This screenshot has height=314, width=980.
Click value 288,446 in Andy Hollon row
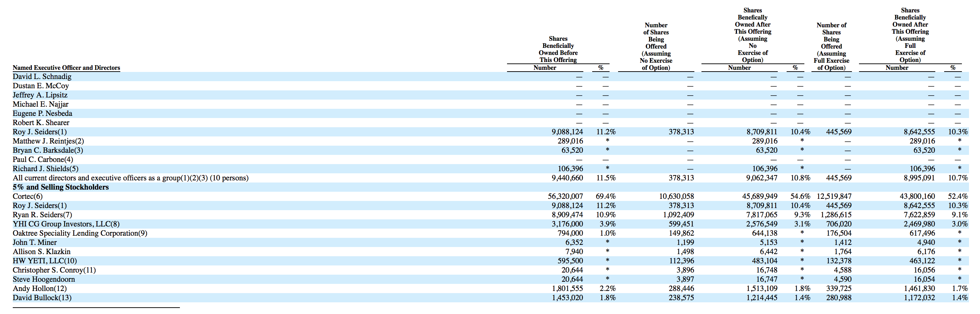click(x=681, y=288)
